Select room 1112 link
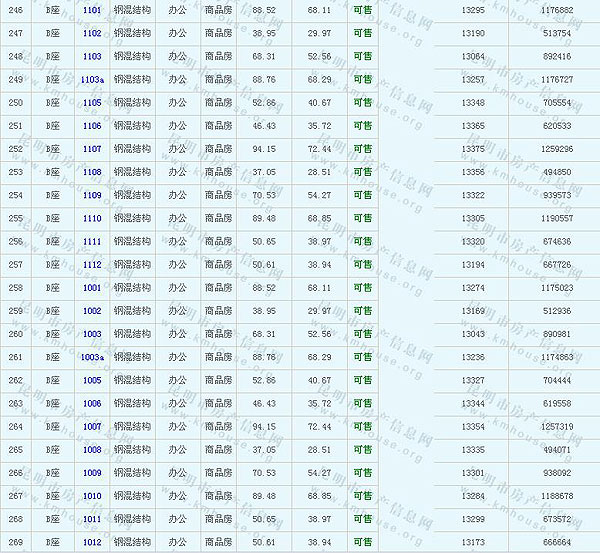The height and width of the screenshot is (553, 600). (x=92, y=265)
